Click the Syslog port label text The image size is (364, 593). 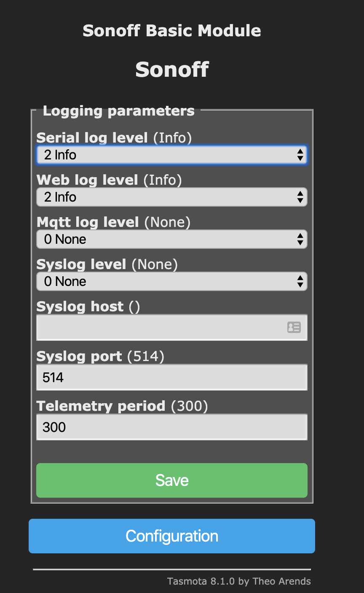tap(79, 357)
